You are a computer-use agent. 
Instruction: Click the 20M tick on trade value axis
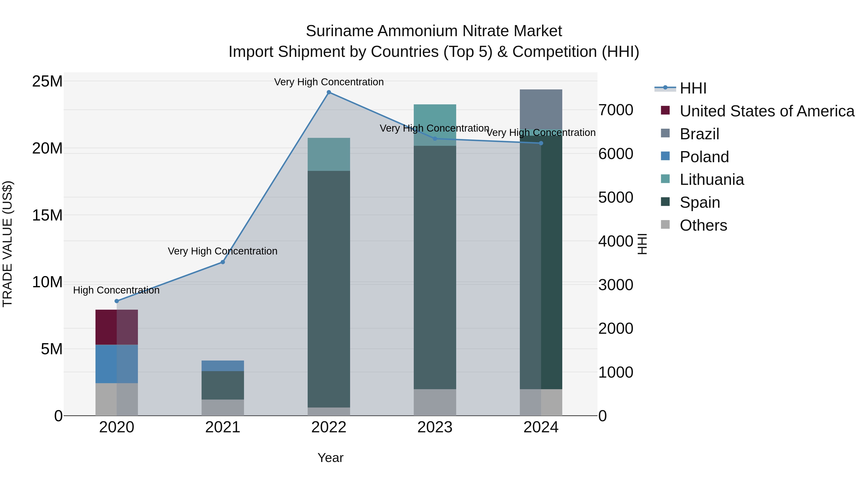[47, 148]
